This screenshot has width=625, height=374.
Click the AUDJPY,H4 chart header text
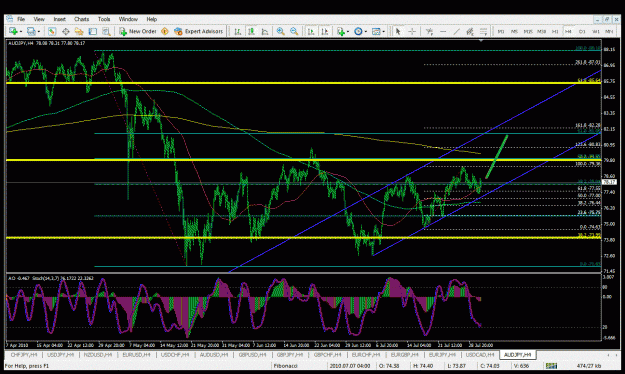pyautogui.click(x=46, y=43)
